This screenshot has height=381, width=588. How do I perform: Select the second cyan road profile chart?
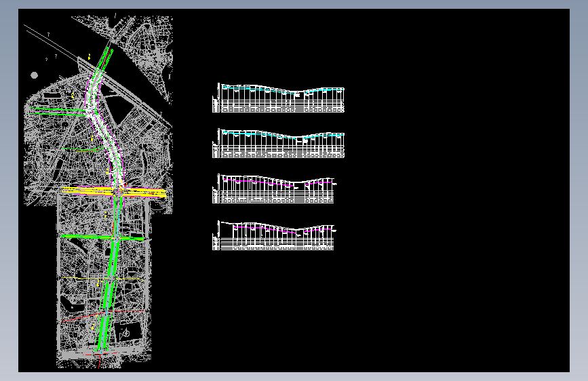278,143
